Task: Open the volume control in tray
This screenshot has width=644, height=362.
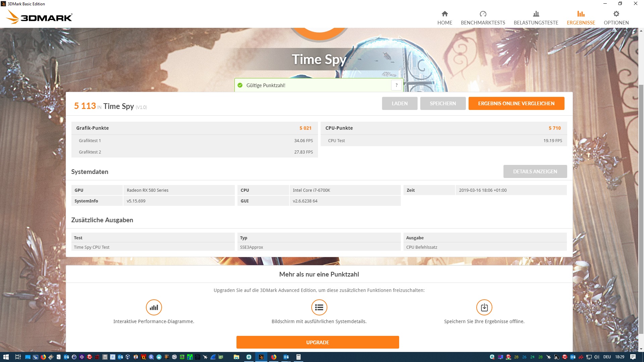Action: point(597,357)
